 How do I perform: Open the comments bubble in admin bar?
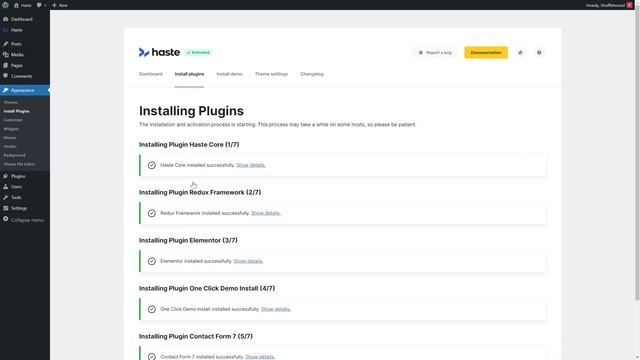[x=39, y=5]
